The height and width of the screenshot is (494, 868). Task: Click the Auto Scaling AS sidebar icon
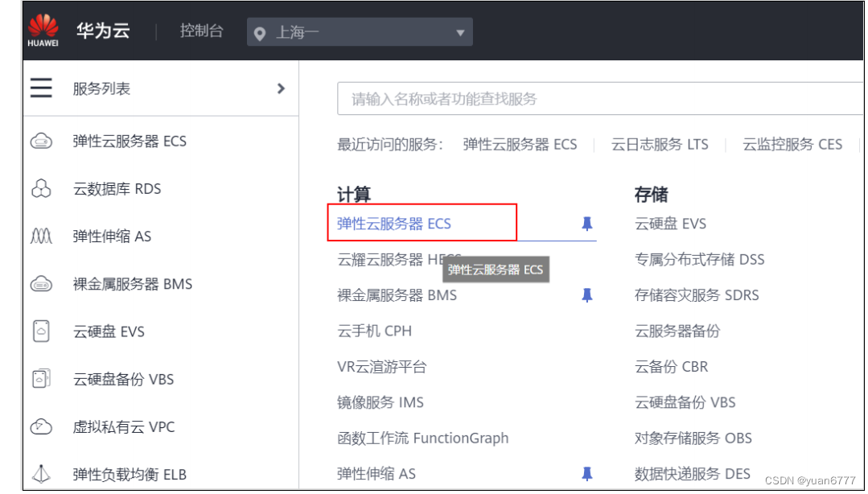click(42, 237)
